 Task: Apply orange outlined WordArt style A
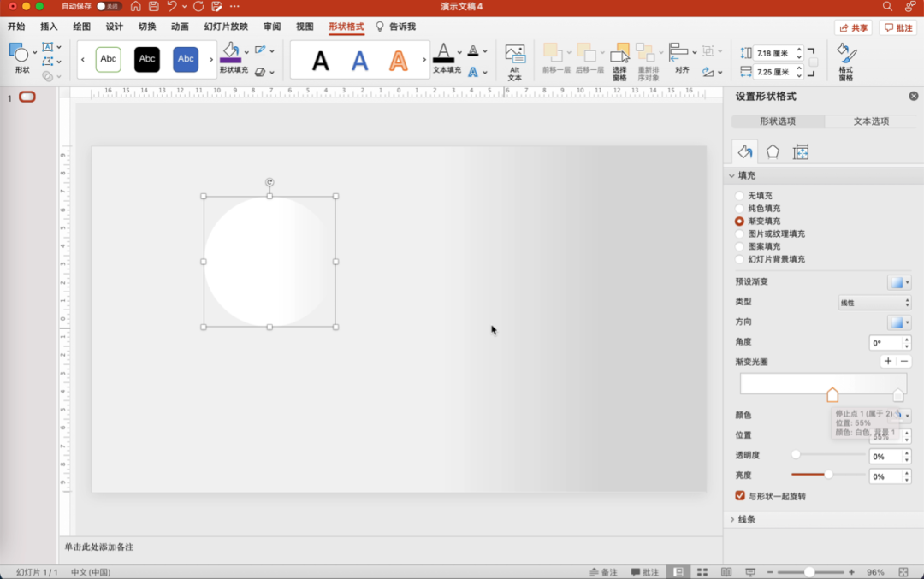(x=399, y=61)
